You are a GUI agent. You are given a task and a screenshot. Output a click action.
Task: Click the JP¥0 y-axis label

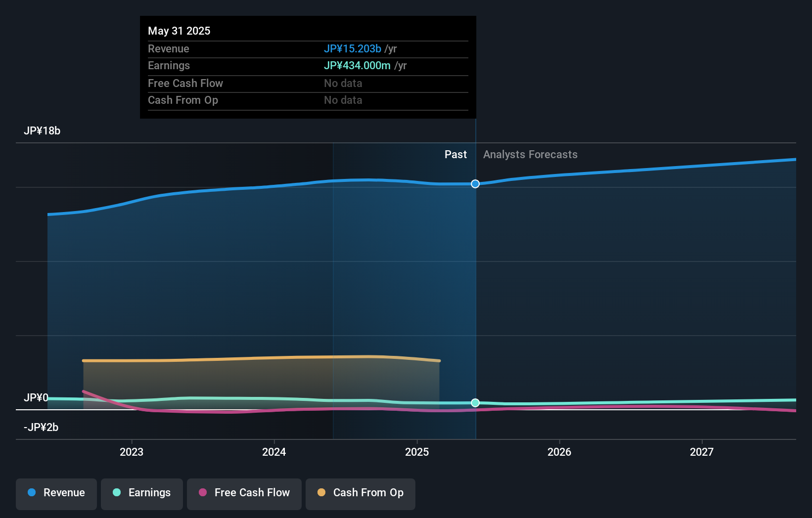tap(36, 398)
